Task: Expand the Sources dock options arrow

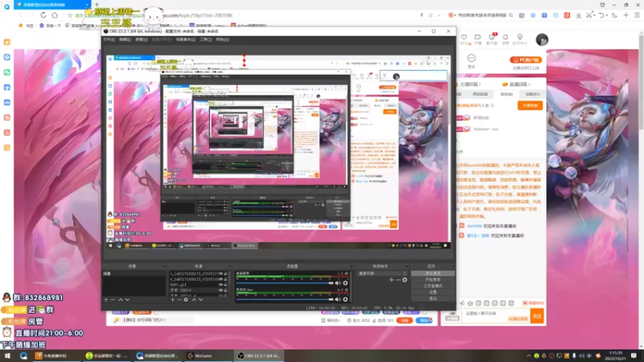Action: click(x=229, y=266)
